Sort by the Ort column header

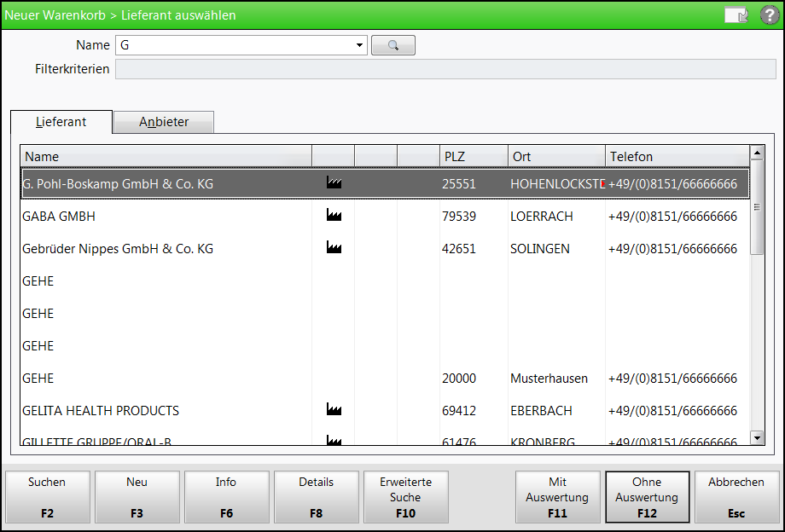[556, 157]
